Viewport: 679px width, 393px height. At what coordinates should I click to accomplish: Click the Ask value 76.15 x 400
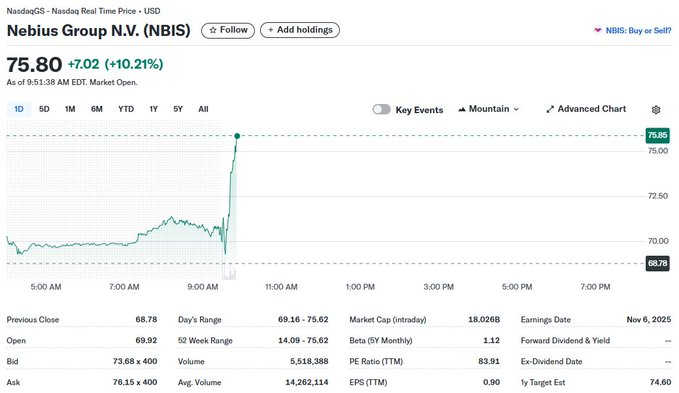[x=135, y=382]
